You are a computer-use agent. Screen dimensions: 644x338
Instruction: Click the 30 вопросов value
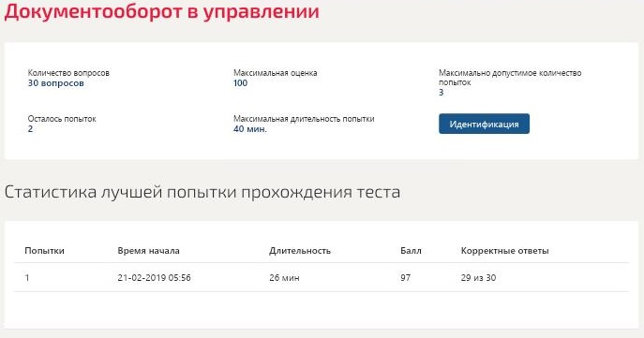(56, 83)
